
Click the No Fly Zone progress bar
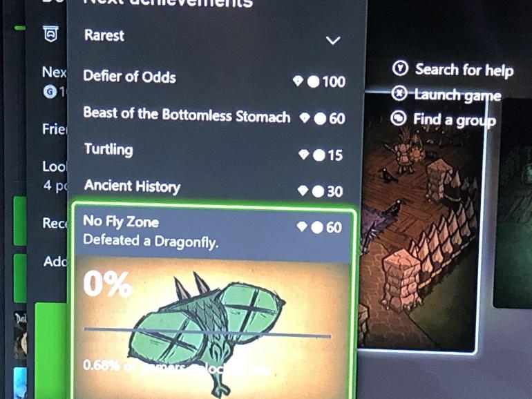[207, 332]
